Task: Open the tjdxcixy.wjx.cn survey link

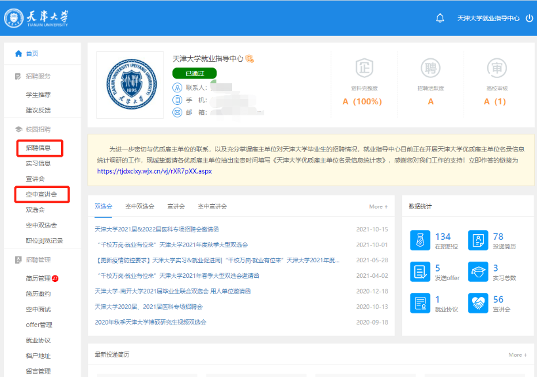Action: 154,171
